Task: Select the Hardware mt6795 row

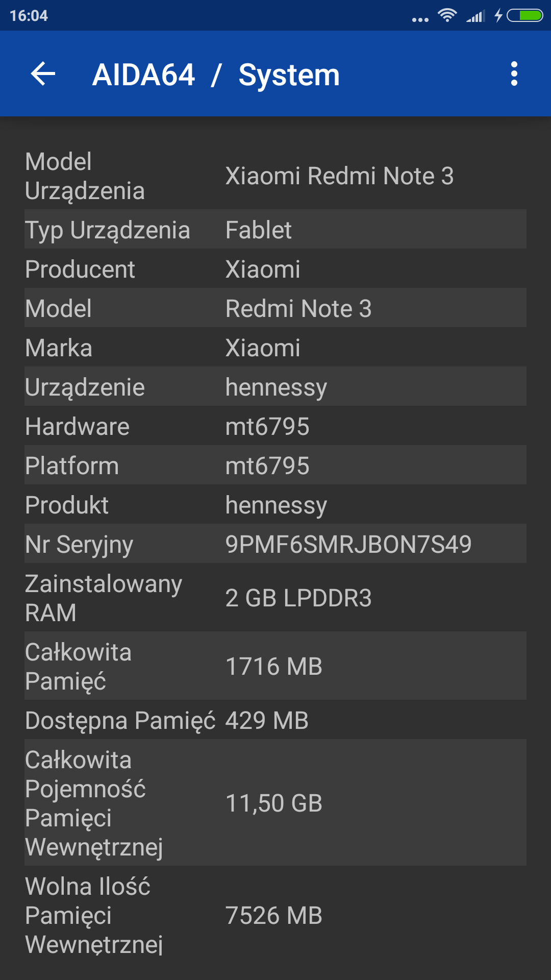Action: 275,426
